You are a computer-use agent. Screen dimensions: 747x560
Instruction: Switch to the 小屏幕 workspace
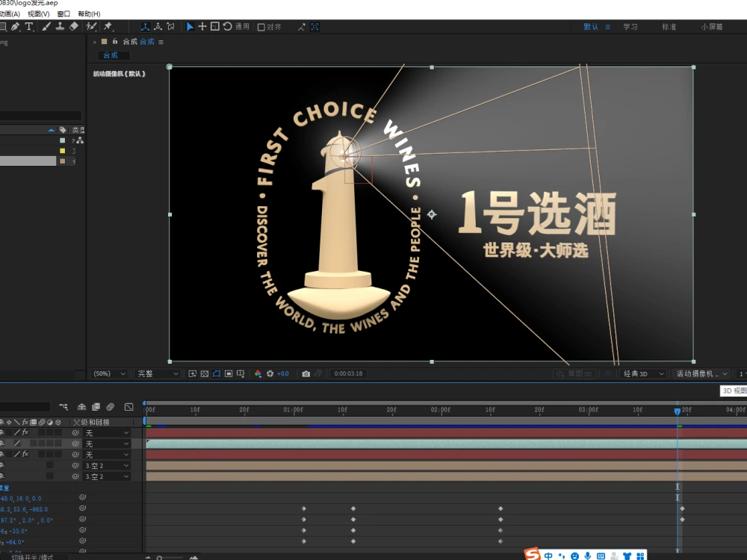[x=712, y=27]
